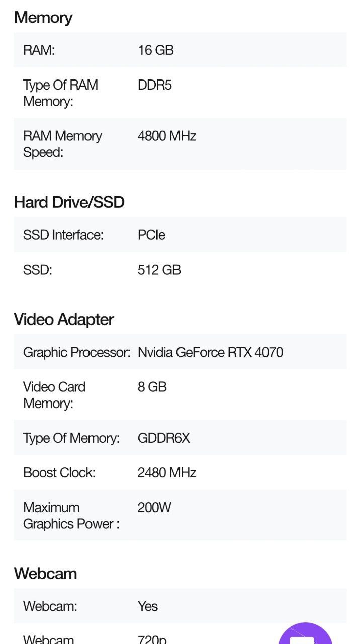The image size is (355, 644).
Task: Click the RAM Memory Speed label
Action: (62, 144)
